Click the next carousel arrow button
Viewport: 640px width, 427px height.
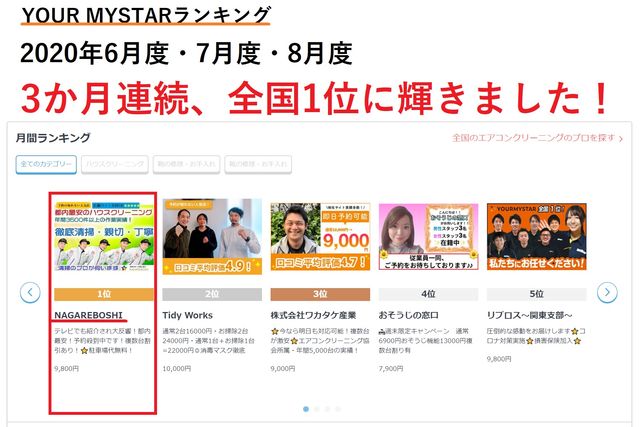point(607,292)
